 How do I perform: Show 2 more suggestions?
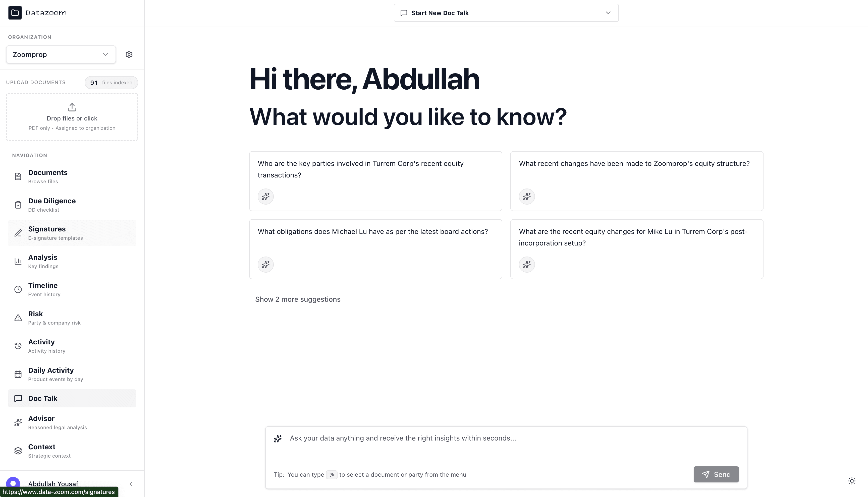(298, 299)
